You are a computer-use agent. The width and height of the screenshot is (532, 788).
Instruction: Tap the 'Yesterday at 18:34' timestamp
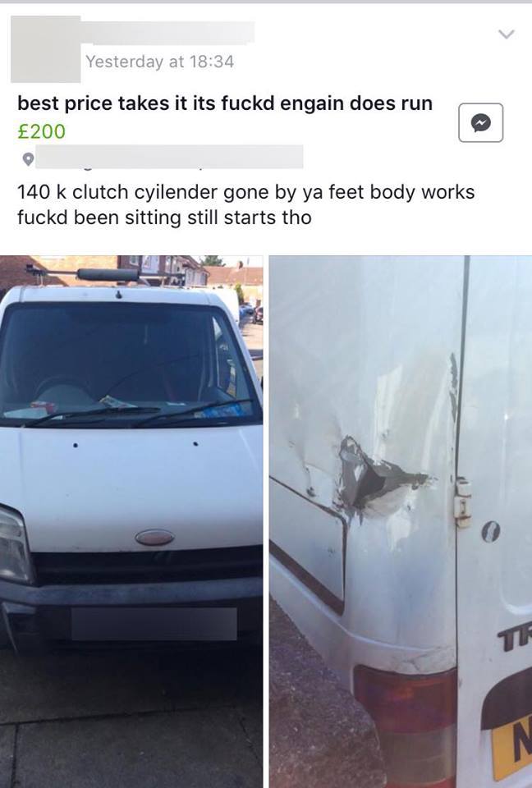(159, 62)
